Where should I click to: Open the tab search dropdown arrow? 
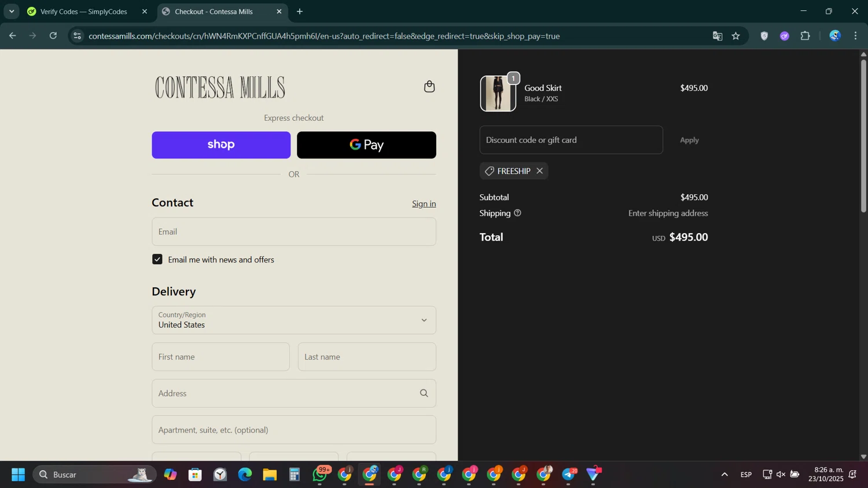12,12
